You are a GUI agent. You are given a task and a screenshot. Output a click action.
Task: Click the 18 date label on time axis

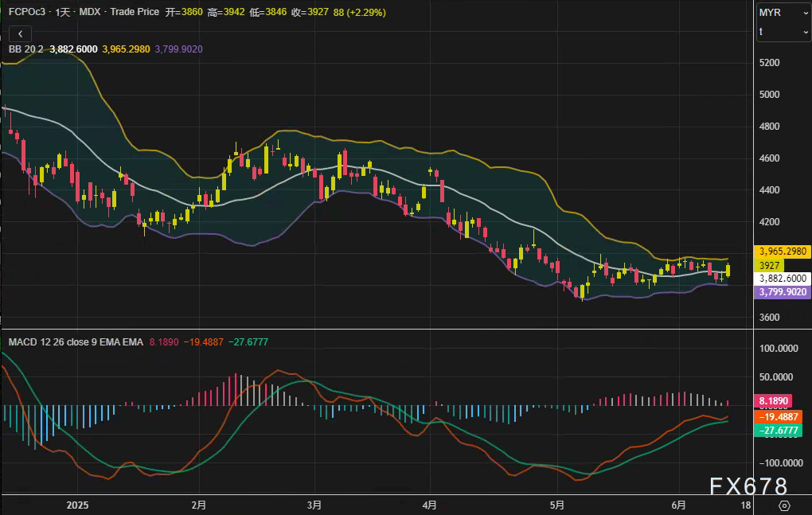[745, 505]
